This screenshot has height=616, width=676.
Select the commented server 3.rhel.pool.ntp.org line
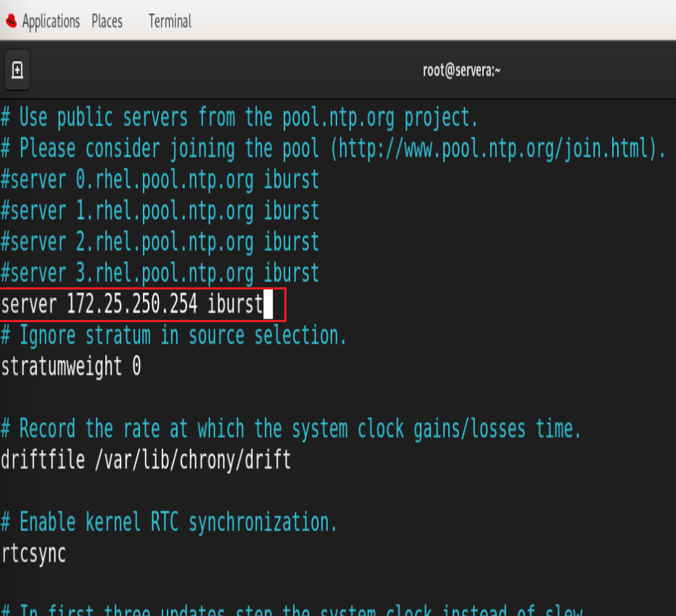click(x=159, y=273)
